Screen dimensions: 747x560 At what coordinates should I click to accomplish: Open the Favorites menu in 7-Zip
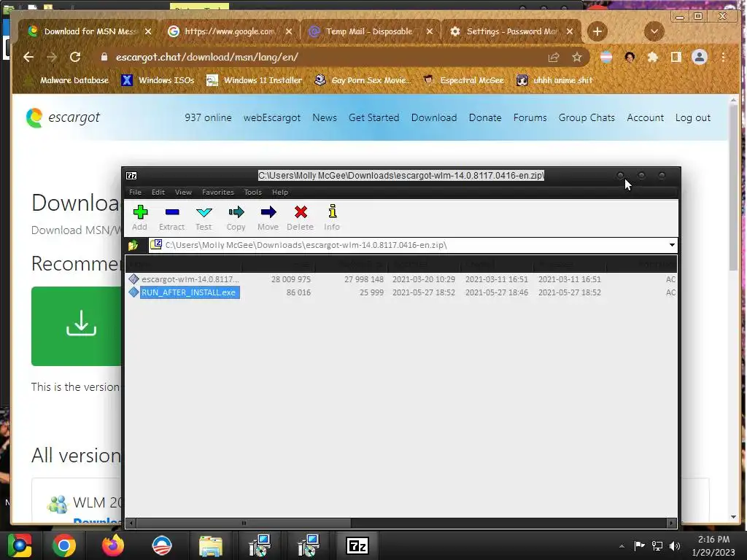217,192
